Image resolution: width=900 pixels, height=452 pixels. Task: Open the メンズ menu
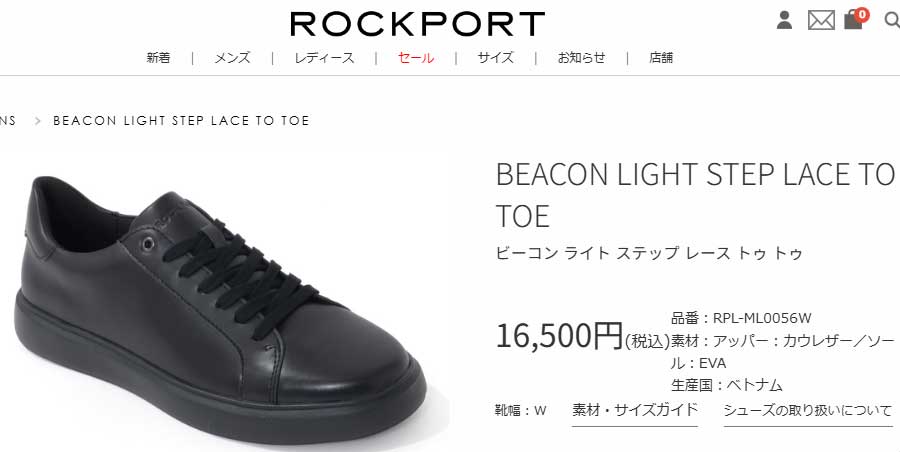pos(232,58)
